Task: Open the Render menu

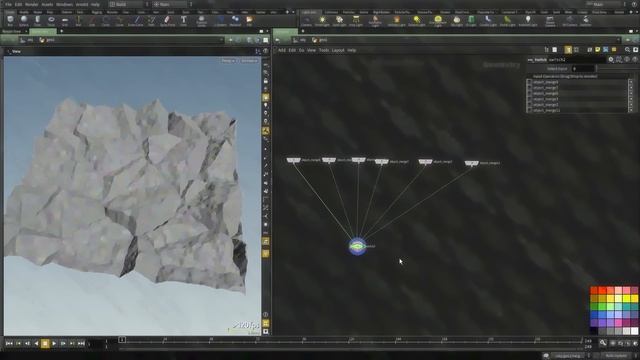Action: (x=31, y=4)
